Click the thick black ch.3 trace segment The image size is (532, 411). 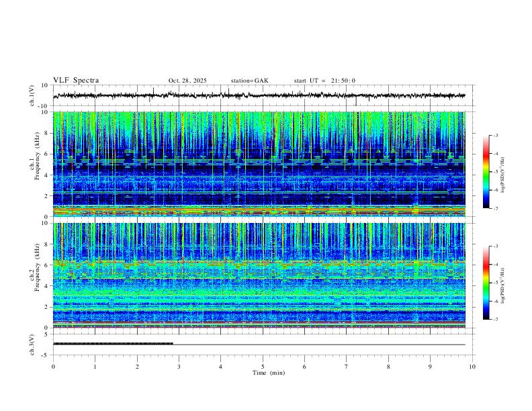[x=113, y=344]
